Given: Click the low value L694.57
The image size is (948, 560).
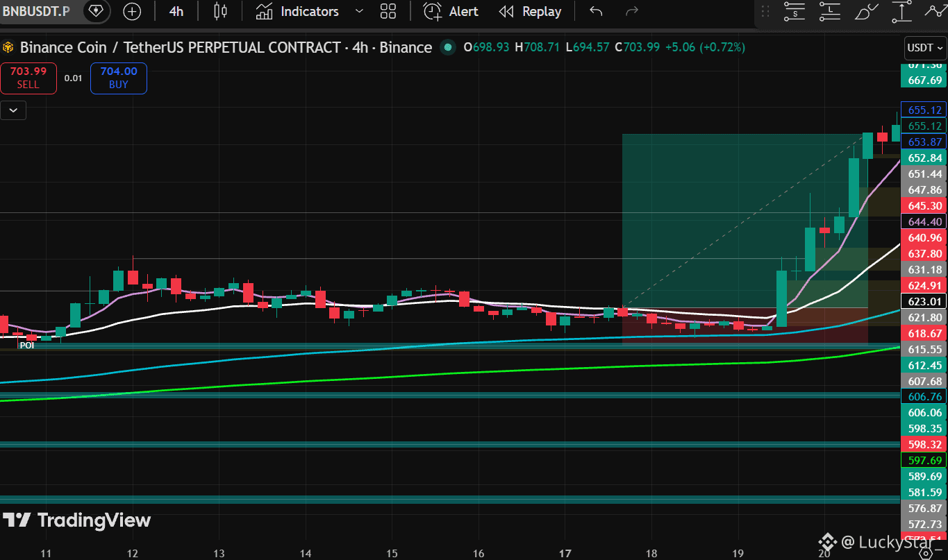Looking at the screenshot, I should [x=588, y=47].
